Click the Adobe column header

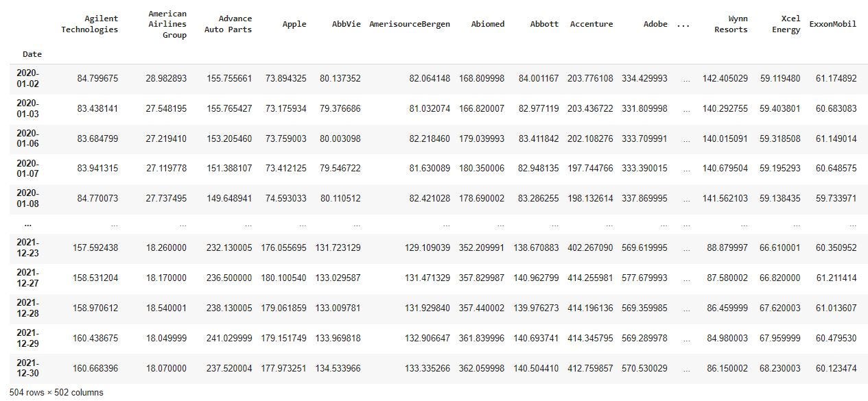click(x=655, y=24)
